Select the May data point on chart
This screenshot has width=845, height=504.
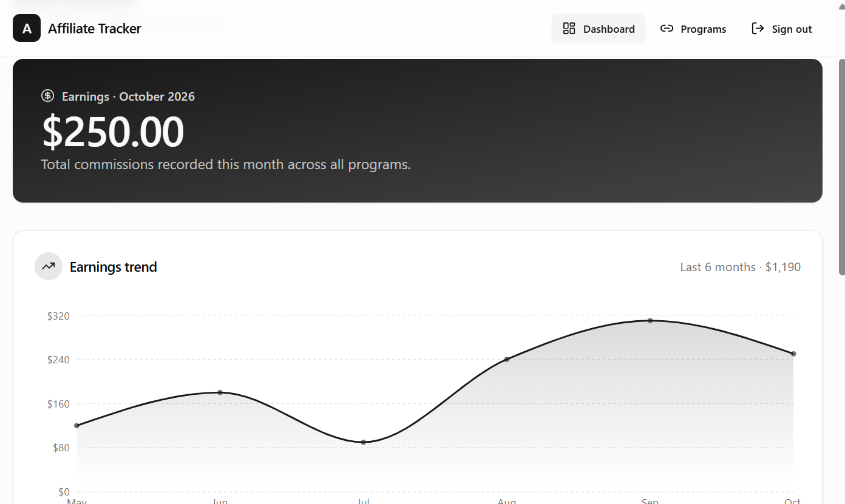(x=76, y=426)
